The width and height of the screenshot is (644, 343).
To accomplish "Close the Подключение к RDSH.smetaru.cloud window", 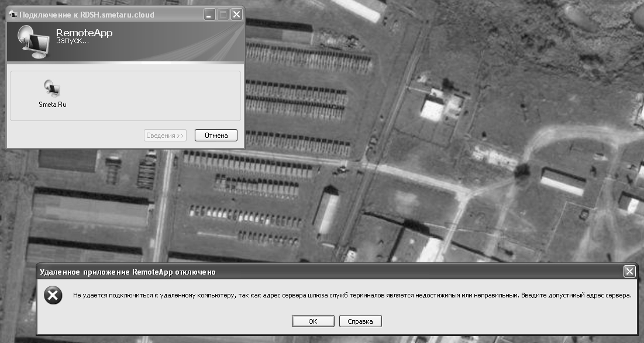I will (236, 15).
